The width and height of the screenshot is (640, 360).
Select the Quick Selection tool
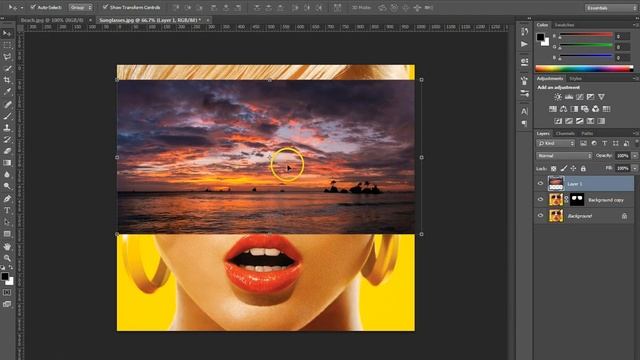pos(7,69)
